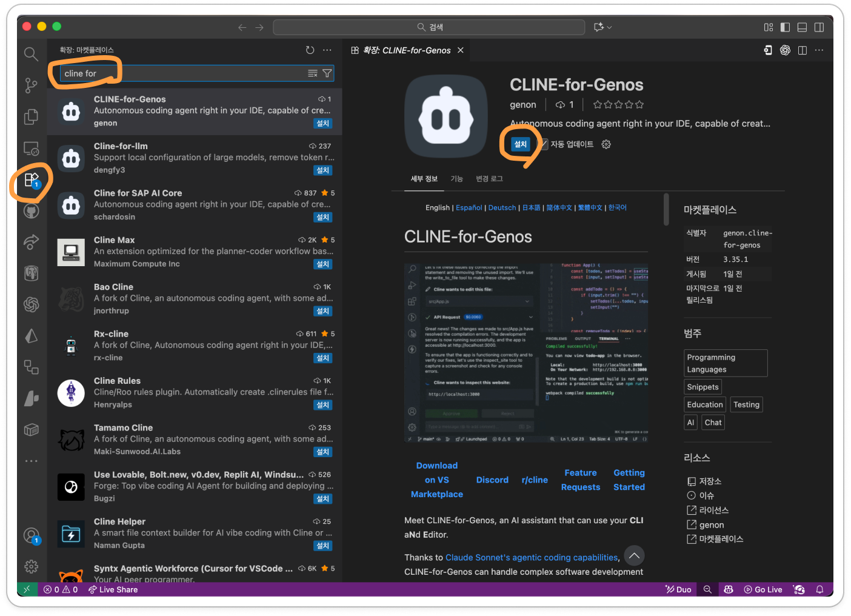Open the Source Control view
The height and width of the screenshot is (616, 851).
[x=31, y=85]
